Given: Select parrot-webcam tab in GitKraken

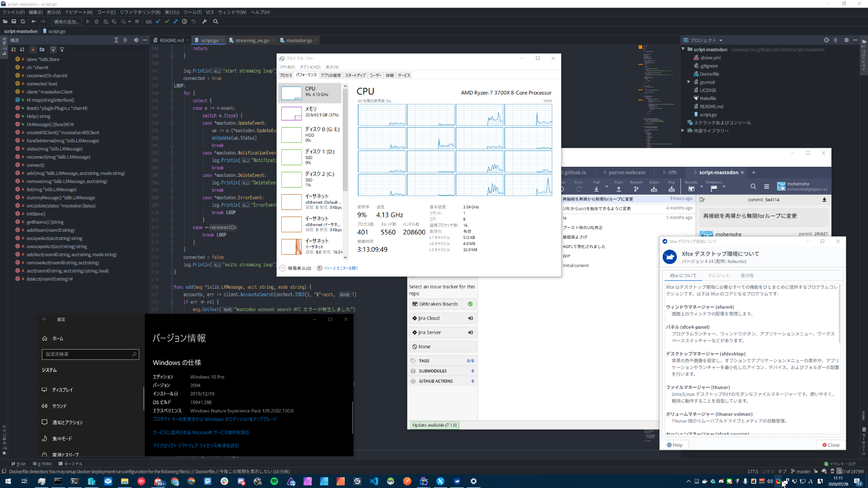Looking at the screenshot, I should (x=623, y=172).
